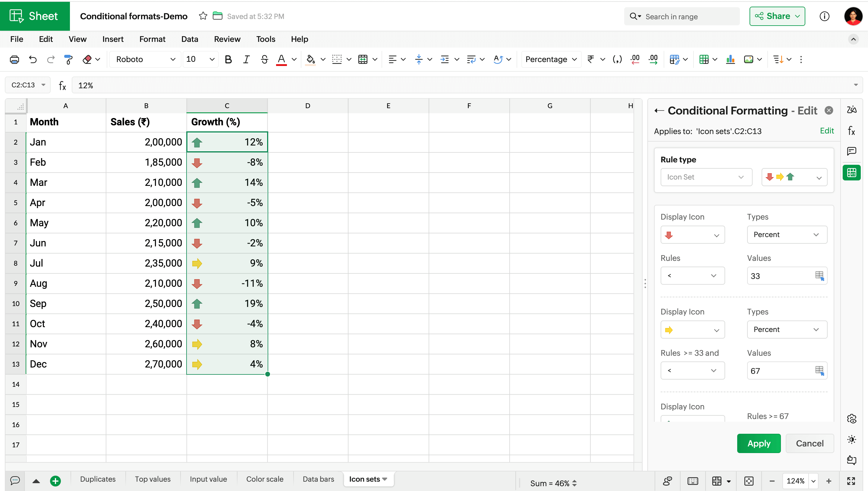The width and height of the screenshot is (868, 491).
Task: Click Edit link next to Applies to
Action: (826, 131)
